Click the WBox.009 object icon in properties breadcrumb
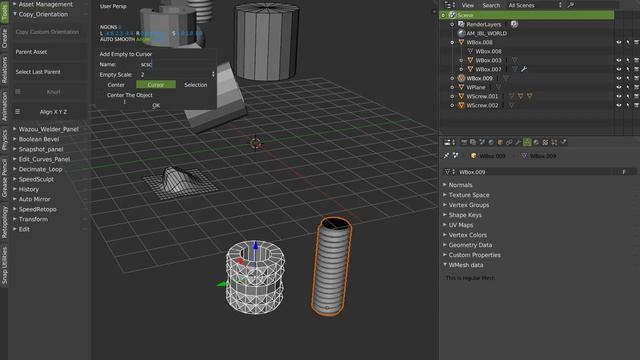 (x=473, y=156)
